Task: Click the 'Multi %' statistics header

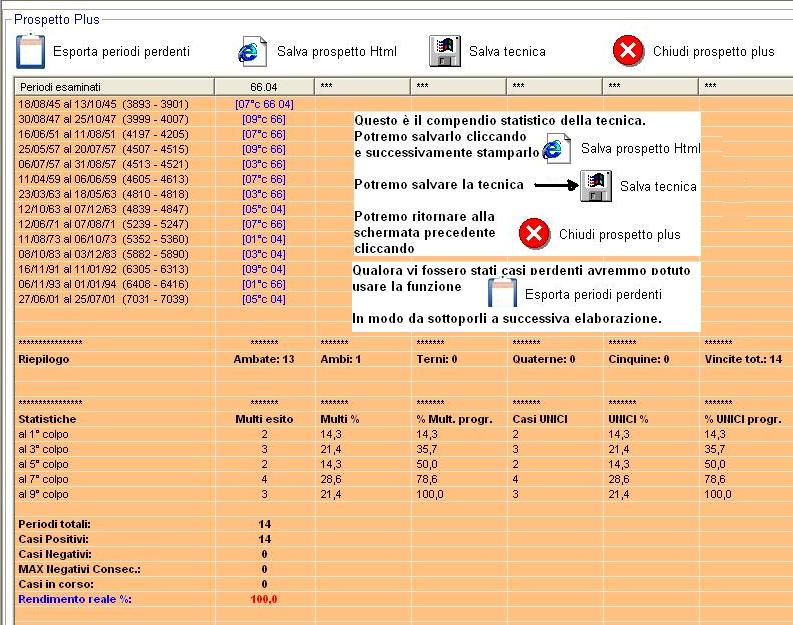Action: pyautogui.click(x=340, y=419)
